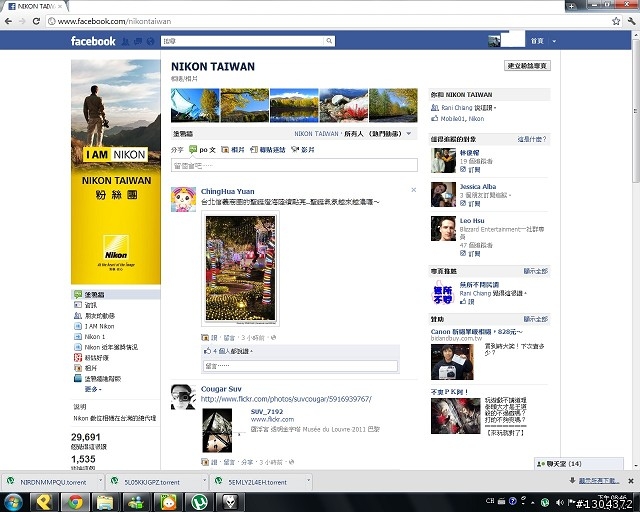
Task: Open Jessica Alba's profile link
Action: coord(478,187)
